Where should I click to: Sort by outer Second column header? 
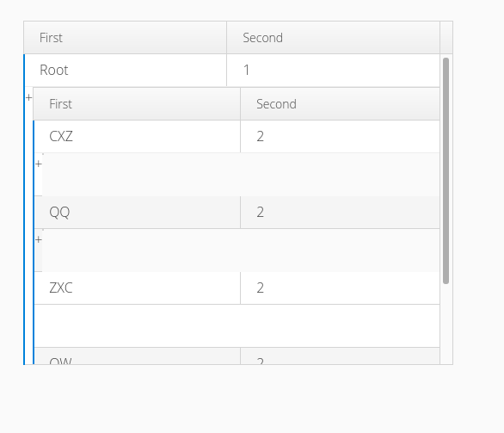tap(334, 38)
